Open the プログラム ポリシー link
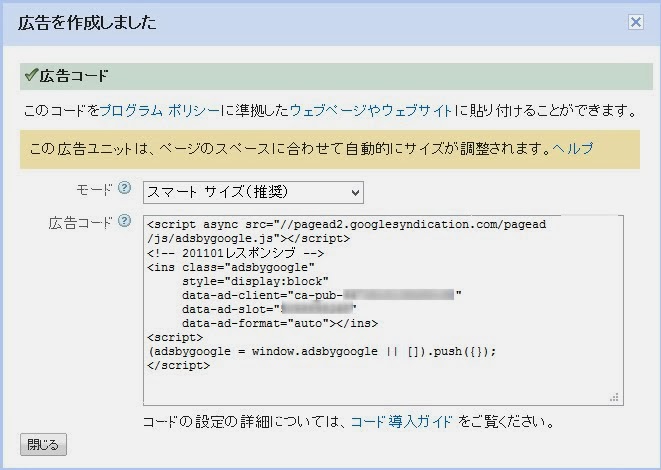This screenshot has width=661, height=470. pos(160,110)
